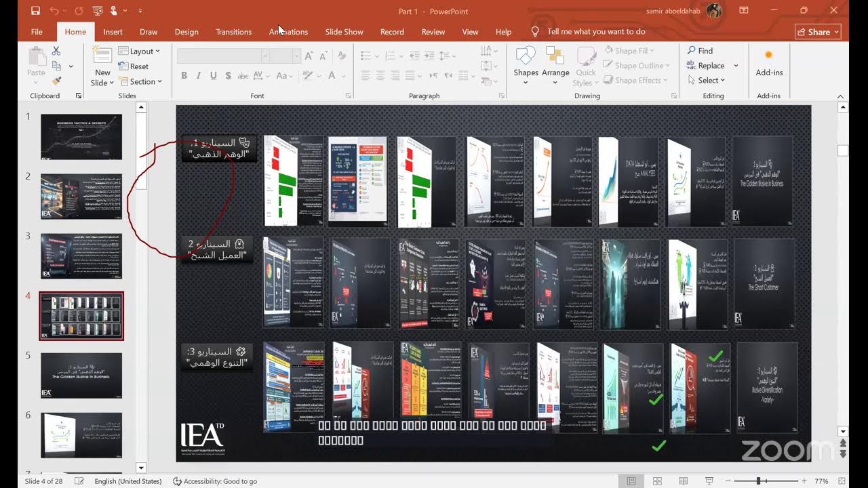Toggle Justify paragraph alignment

click(x=410, y=76)
